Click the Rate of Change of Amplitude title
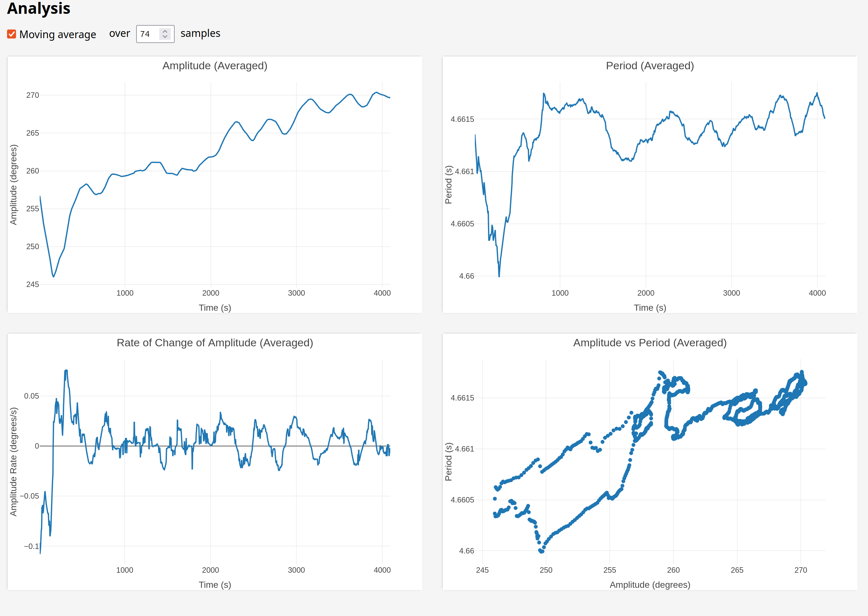 (x=215, y=342)
